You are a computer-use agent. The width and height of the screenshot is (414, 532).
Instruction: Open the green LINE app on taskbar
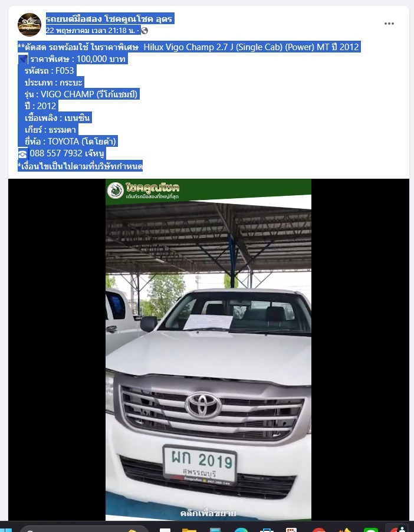coord(370,530)
